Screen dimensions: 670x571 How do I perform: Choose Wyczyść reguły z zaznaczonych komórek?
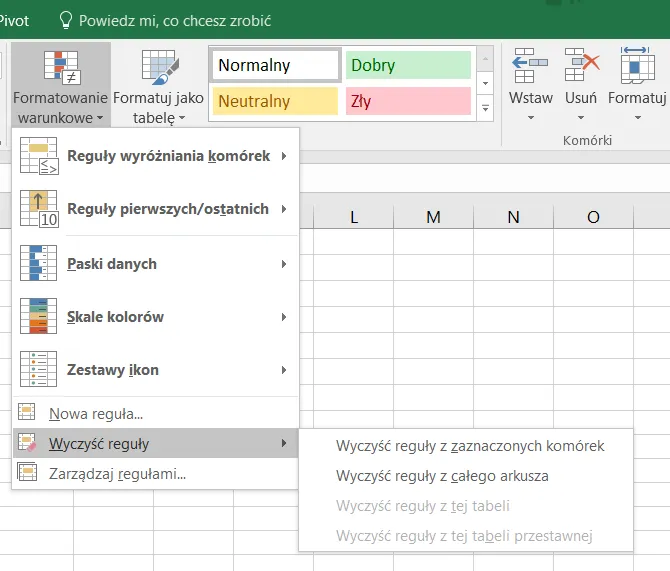click(x=470, y=446)
